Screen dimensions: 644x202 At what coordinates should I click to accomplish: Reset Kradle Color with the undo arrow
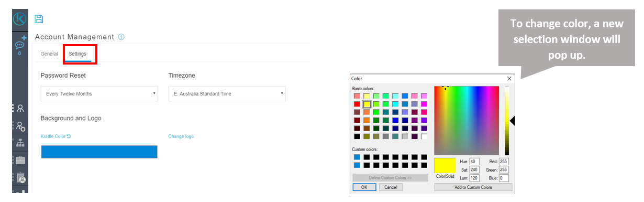[69, 136]
